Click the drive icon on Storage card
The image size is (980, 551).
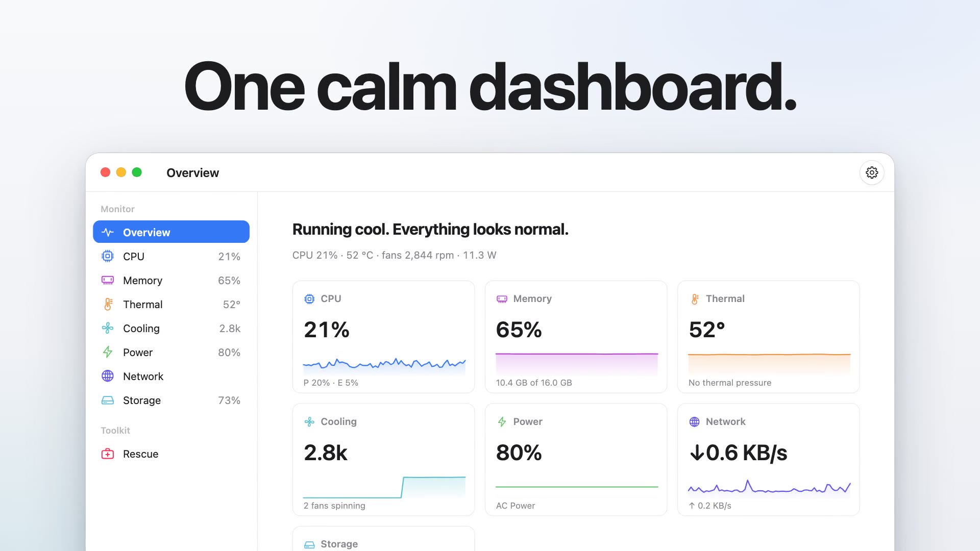coord(309,544)
